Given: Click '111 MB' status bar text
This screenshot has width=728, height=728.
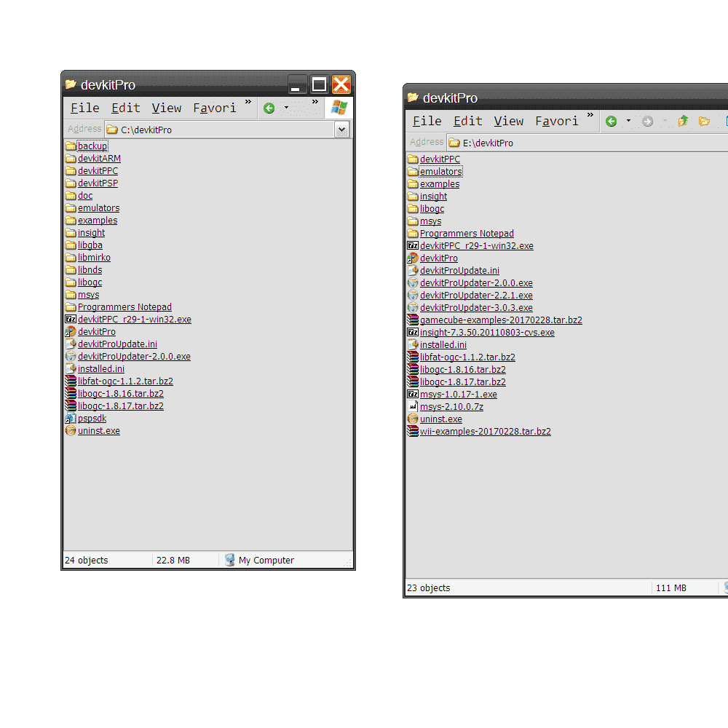Looking at the screenshot, I should pyautogui.click(x=671, y=587).
